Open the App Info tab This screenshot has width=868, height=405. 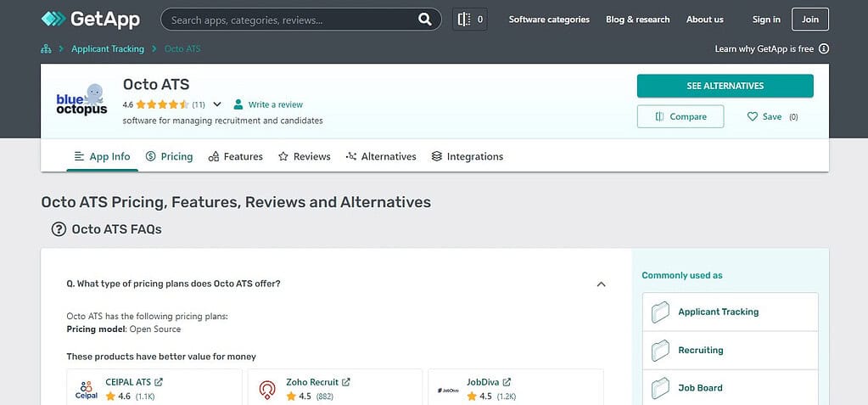coord(103,156)
